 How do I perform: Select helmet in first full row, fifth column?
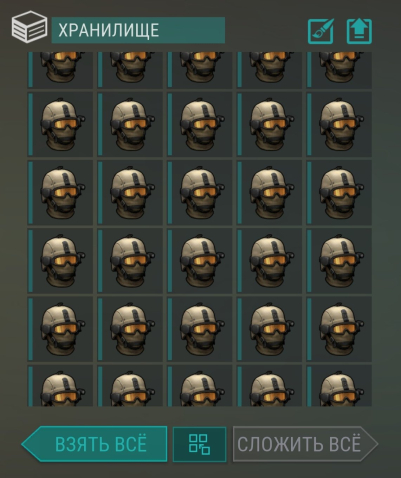point(339,124)
